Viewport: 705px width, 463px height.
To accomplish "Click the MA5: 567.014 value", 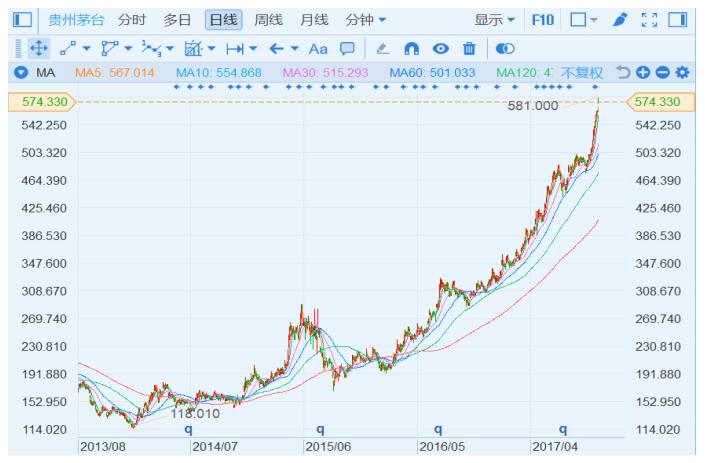I will tap(114, 72).
